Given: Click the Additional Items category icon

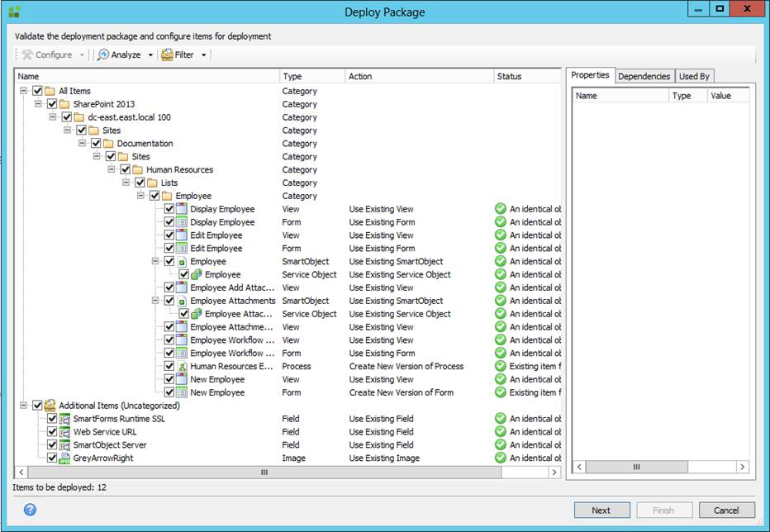Looking at the screenshot, I should pyautogui.click(x=50, y=406).
